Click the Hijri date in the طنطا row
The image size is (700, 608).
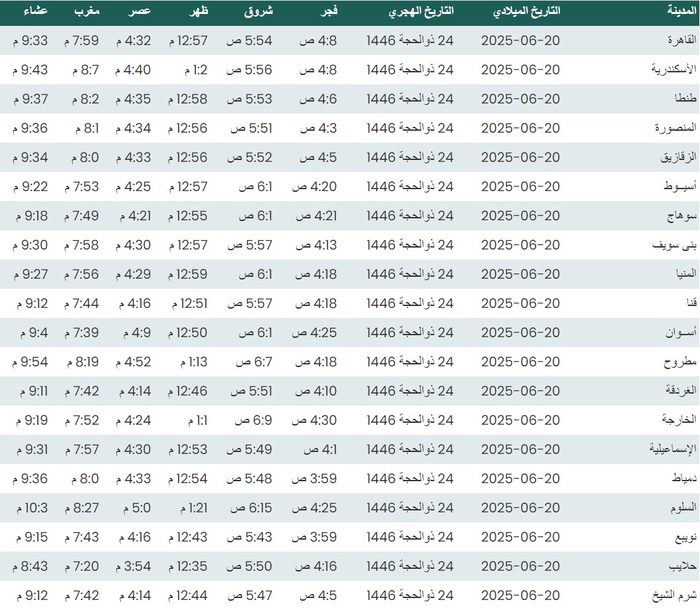410,99
